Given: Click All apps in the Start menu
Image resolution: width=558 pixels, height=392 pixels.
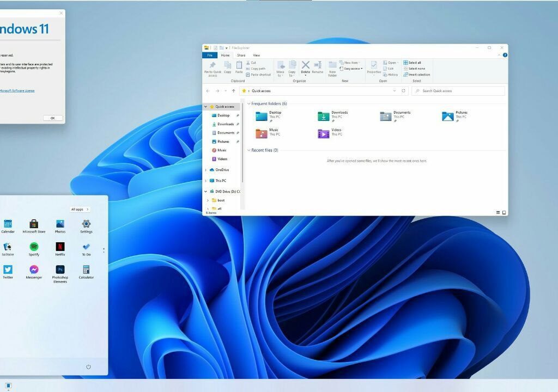Looking at the screenshot, I should pos(80,209).
